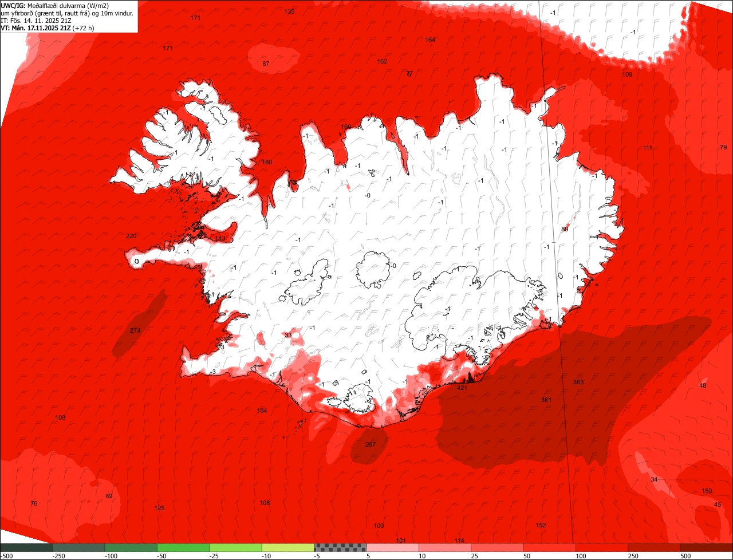
Task: Select the legend swatch between -50 and -25
Action: 183,547
